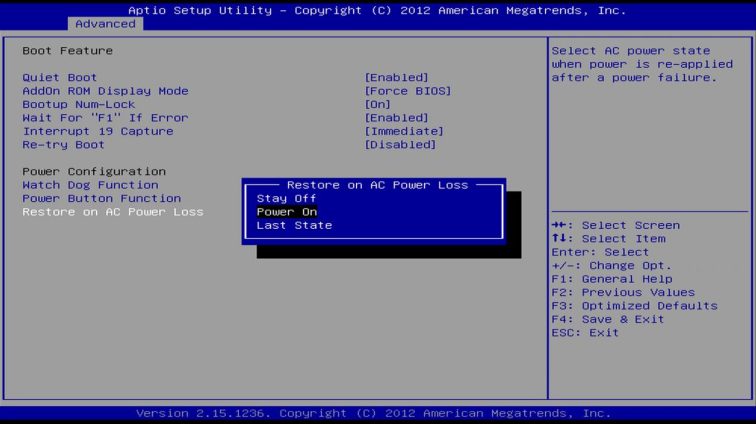The image size is (756, 424).
Task: Select the Quiet Boot setting label
Action: [x=62, y=78]
